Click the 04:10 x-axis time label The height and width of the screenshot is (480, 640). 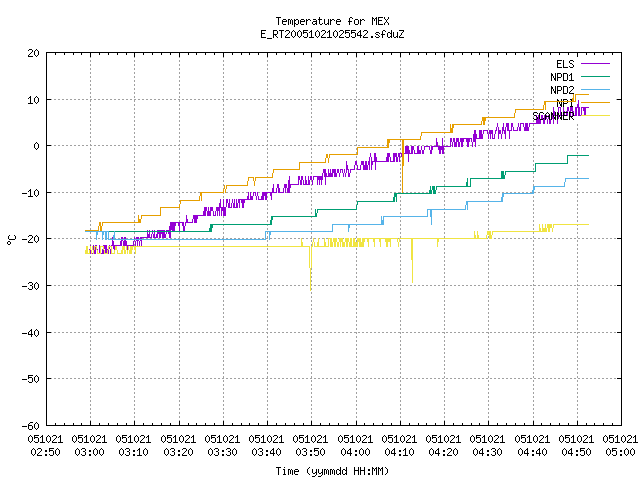(x=400, y=452)
